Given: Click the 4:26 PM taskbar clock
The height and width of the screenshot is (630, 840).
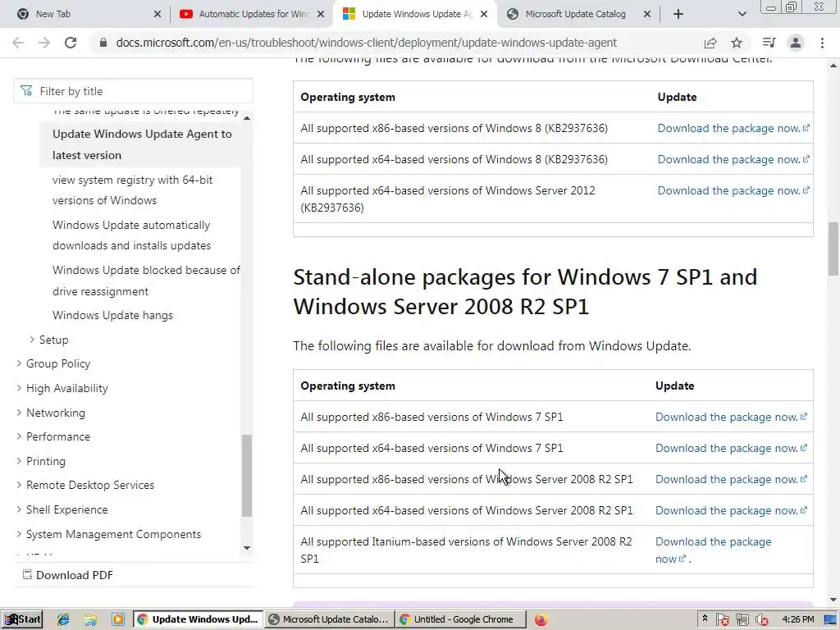Looking at the screenshot, I should click(797, 619).
